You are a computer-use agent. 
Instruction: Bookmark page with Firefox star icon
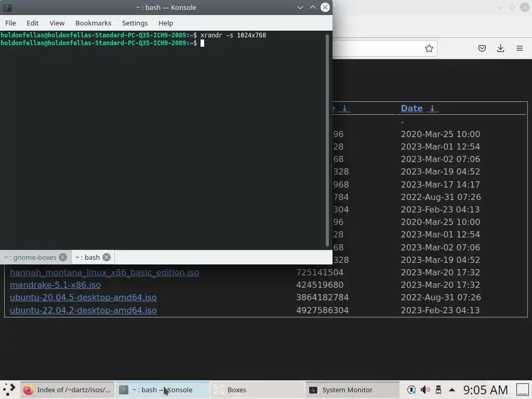tap(429, 48)
